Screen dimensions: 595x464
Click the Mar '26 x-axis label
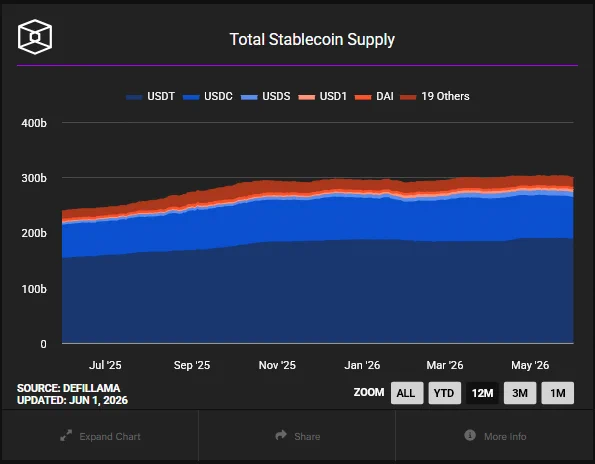pos(445,365)
